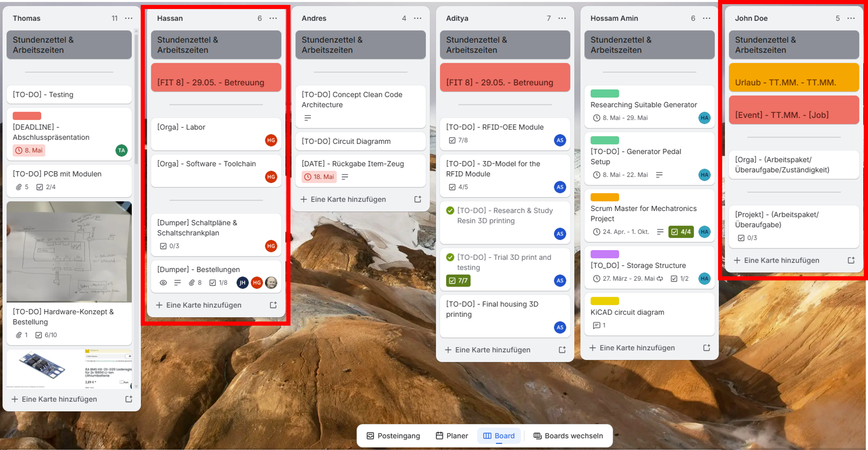Screen dimensions: 868x450
Task: Click the attachment icon on PCB mit Modulen
Action: 19,187
